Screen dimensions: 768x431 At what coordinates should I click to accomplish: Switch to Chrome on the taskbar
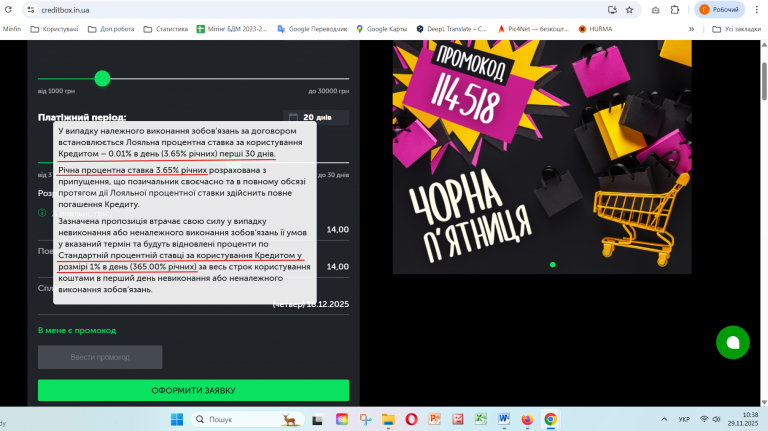click(551, 419)
